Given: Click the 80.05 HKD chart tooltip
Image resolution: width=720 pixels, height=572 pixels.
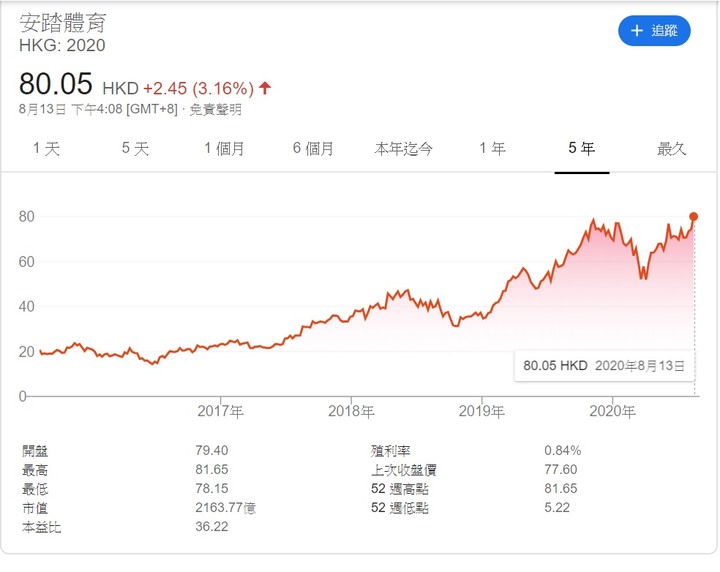Looking at the screenshot, I should click(604, 366).
